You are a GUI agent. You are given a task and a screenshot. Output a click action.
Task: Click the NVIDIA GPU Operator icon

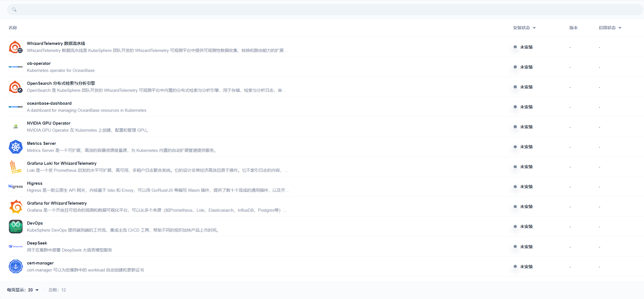click(x=15, y=127)
